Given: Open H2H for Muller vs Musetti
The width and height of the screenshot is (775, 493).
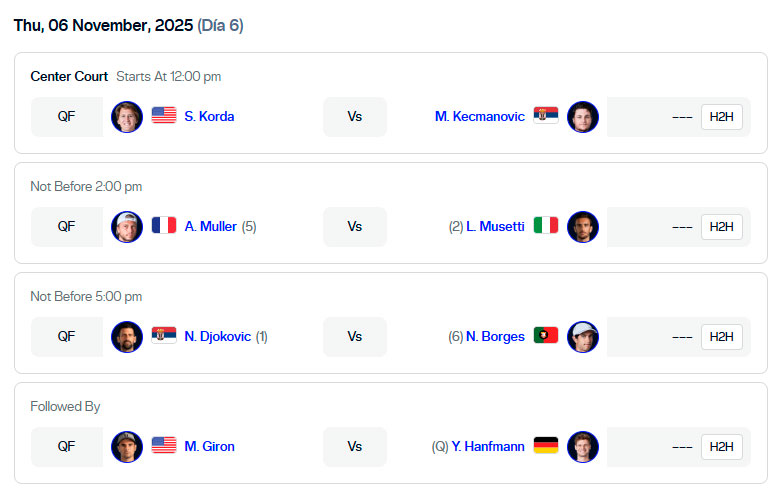Looking at the screenshot, I should 721,227.
